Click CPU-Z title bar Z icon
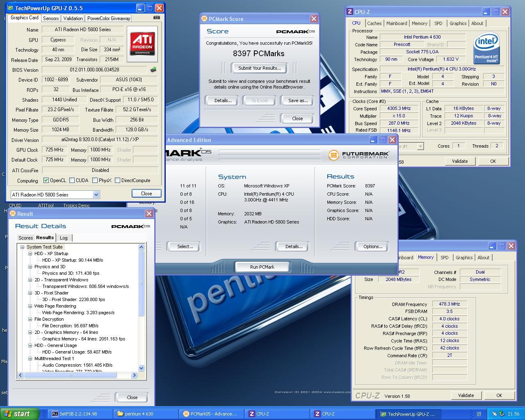Image resolution: width=525 pixels, height=420 pixels. click(350, 12)
